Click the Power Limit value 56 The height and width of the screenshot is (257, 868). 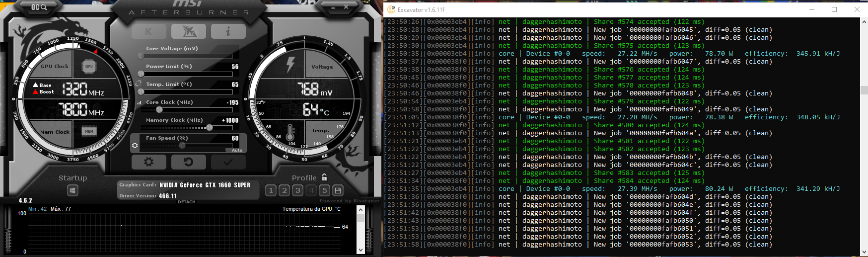tap(235, 67)
